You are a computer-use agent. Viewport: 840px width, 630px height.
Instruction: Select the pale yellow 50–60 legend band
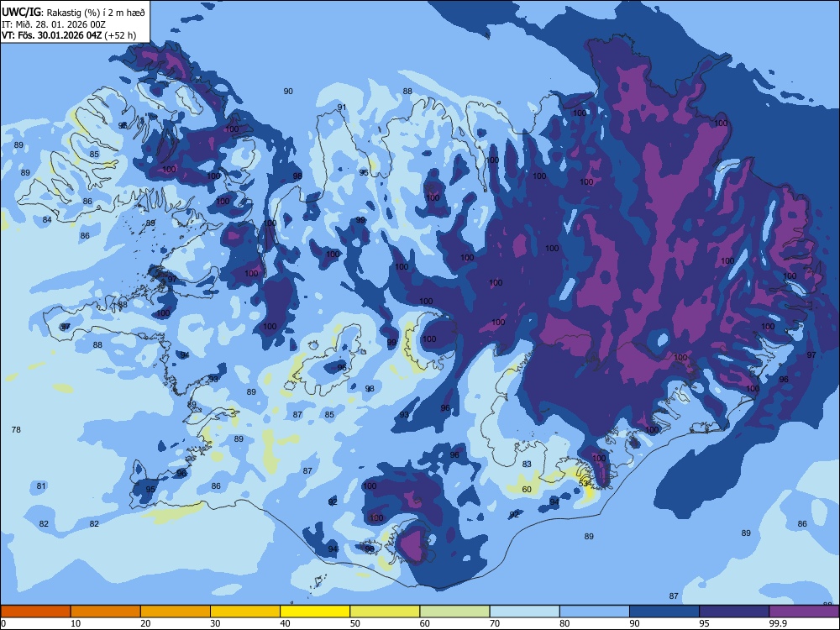click(385, 612)
